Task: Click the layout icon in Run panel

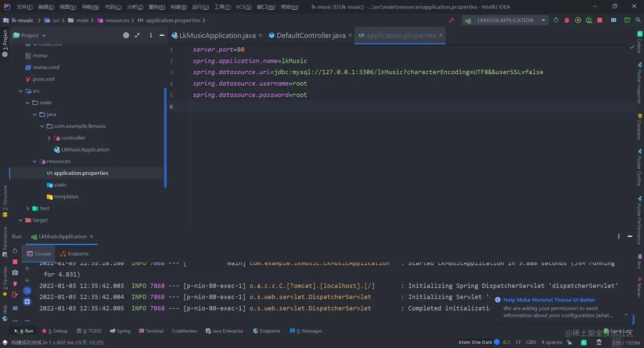Action: click(15, 308)
